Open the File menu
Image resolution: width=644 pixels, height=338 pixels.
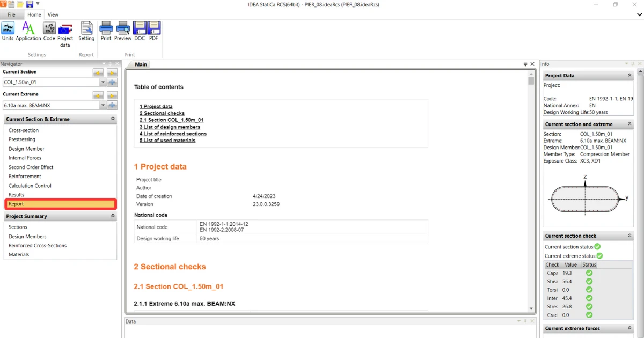click(x=11, y=15)
